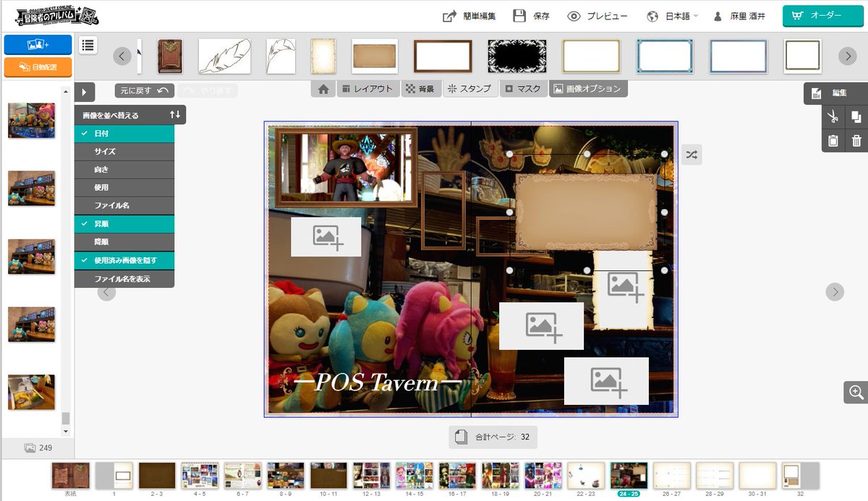Viewport: 868px width, 501px height.
Task: Click the shuffle layout icon
Action: (692, 155)
